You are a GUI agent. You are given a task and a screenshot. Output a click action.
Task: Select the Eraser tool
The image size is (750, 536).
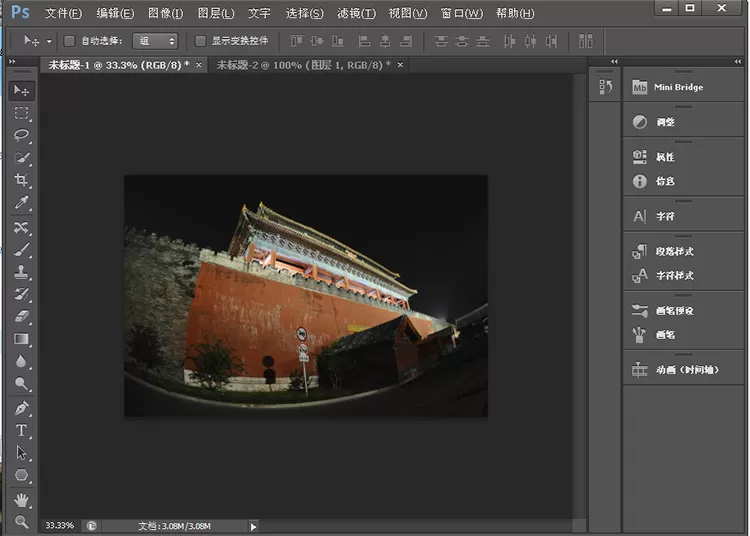(21, 316)
